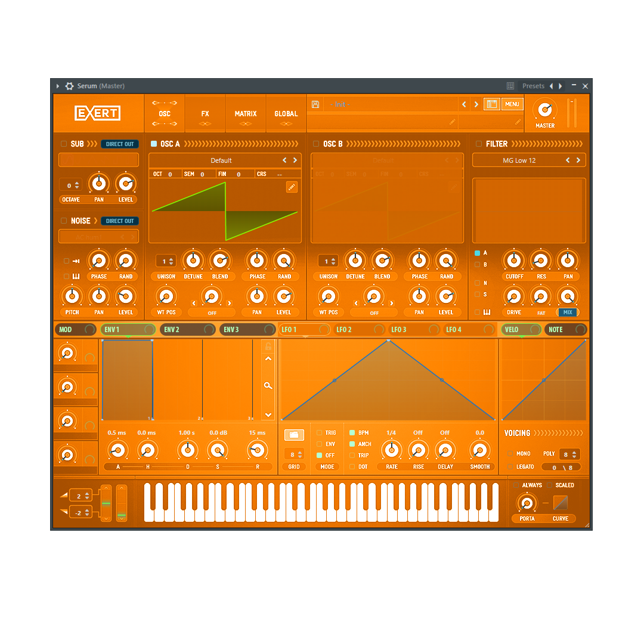Click the save preset floppy disk icon

315,104
